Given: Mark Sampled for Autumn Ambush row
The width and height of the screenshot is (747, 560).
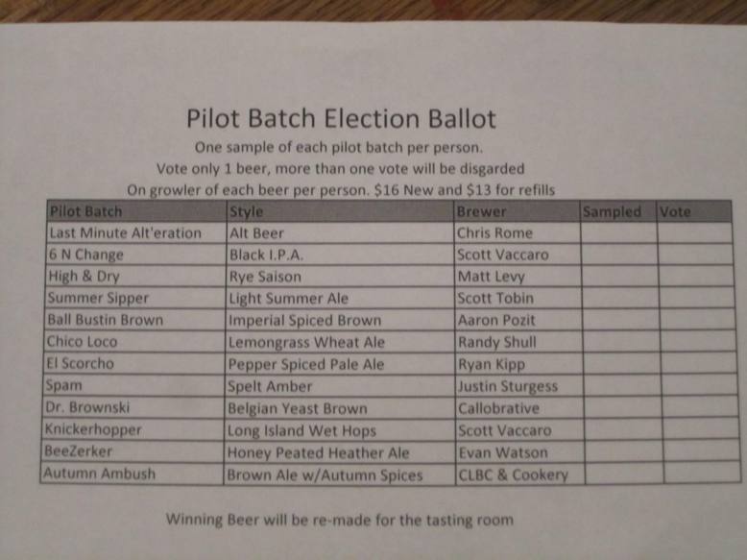Looking at the screenshot, I should (618, 474).
